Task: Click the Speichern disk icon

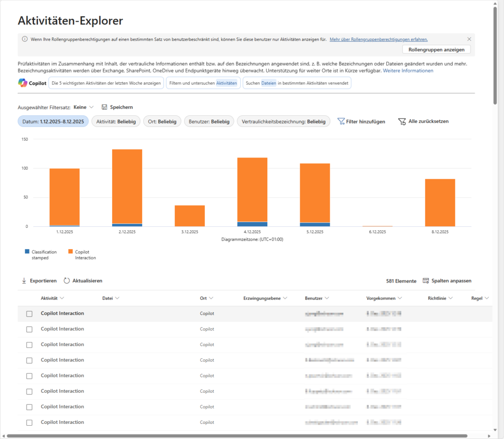Action: pos(104,107)
